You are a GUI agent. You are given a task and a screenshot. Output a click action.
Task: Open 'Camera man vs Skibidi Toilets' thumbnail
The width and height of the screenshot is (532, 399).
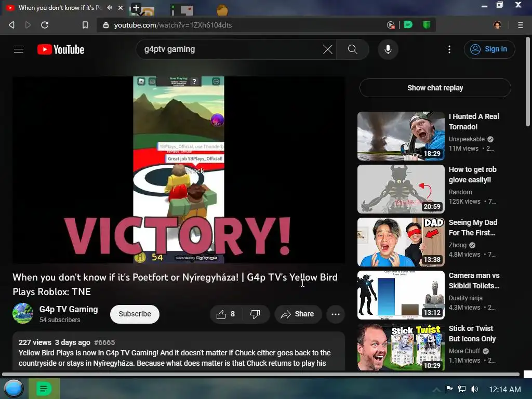coord(401,295)
